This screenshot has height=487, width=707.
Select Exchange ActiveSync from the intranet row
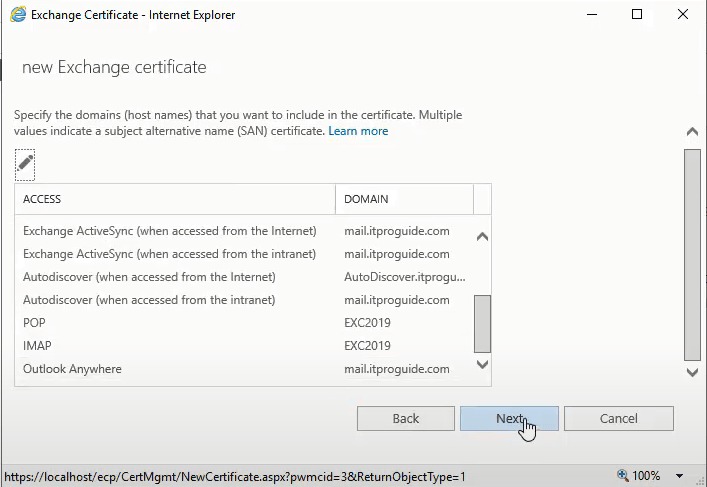[x=244, y=254]
